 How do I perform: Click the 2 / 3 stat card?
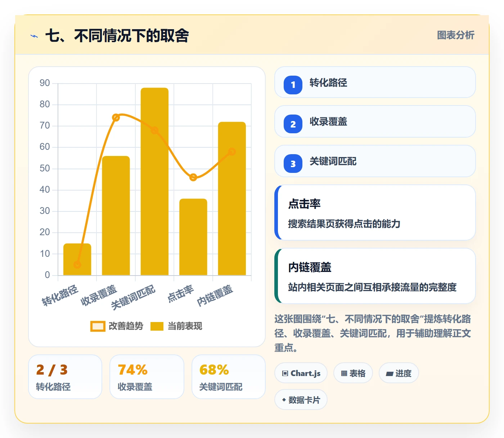pyautogui.click(x=65, y=377)
